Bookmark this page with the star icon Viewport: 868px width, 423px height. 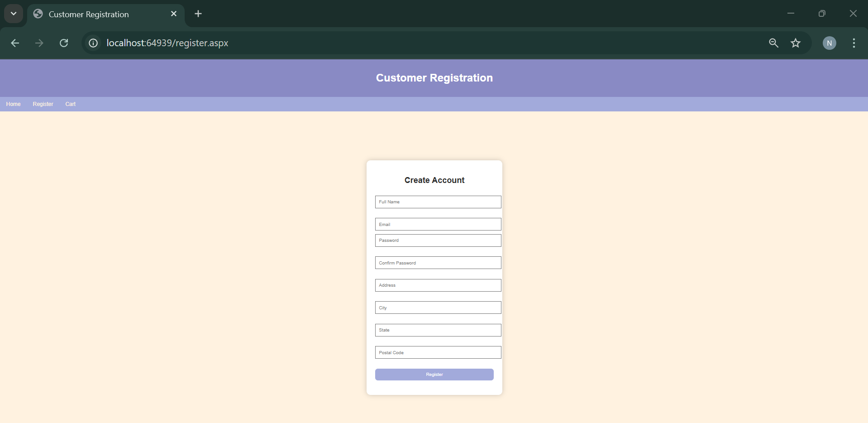[795, 43]
